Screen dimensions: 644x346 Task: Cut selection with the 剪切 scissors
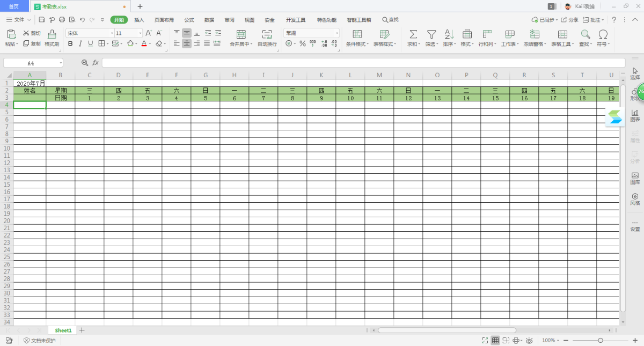32,33
